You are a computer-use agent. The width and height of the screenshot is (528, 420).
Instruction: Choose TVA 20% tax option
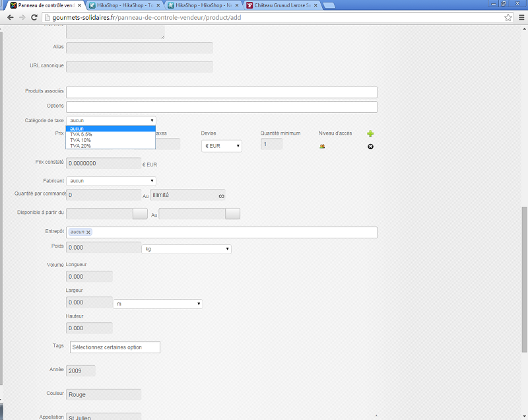pos(110,146)
